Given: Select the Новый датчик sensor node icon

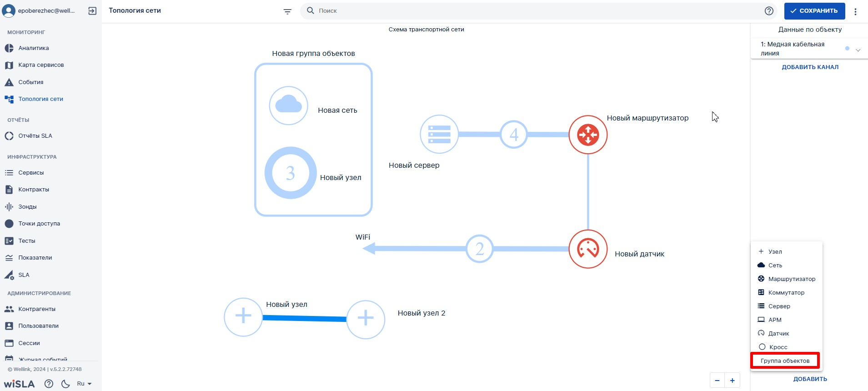Looking at the screenshot, I should coord(588,249).
